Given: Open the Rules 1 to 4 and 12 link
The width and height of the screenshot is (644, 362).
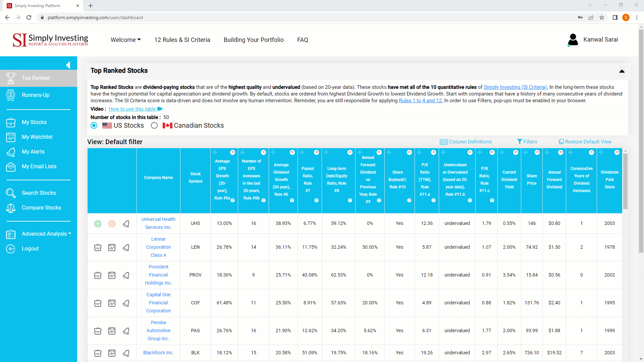Looking at the screenshot, I should coord(421,101).
